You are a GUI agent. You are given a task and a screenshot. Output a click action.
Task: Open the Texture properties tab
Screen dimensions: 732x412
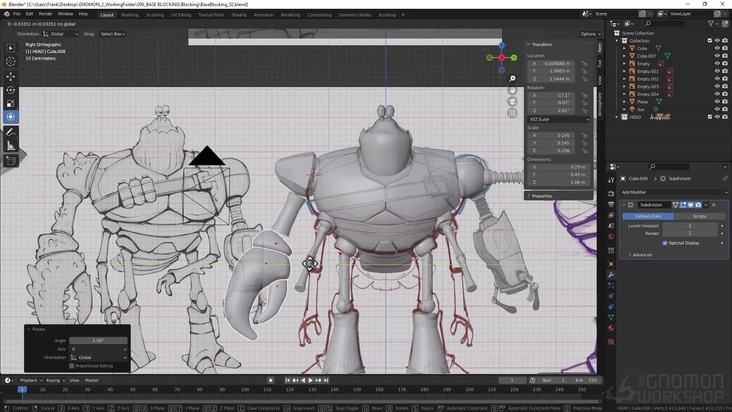611,342
